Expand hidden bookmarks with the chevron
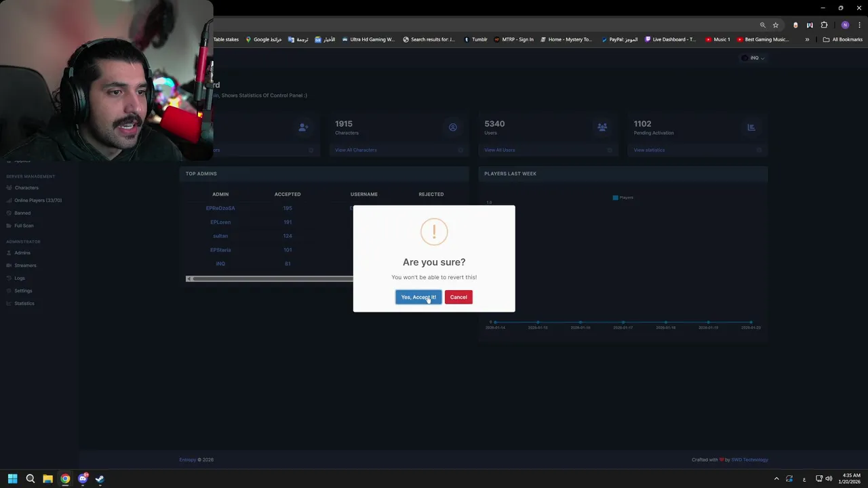 click(x=807, y=39)
